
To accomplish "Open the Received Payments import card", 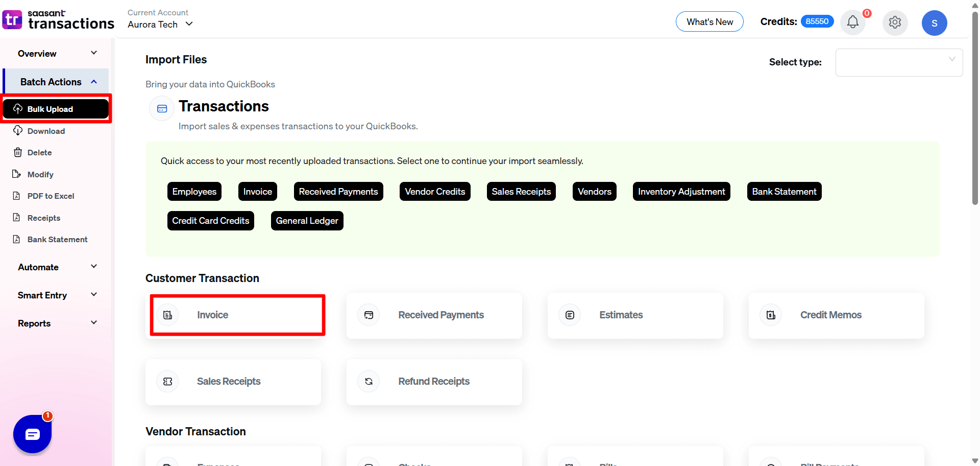I will point(434,315).
